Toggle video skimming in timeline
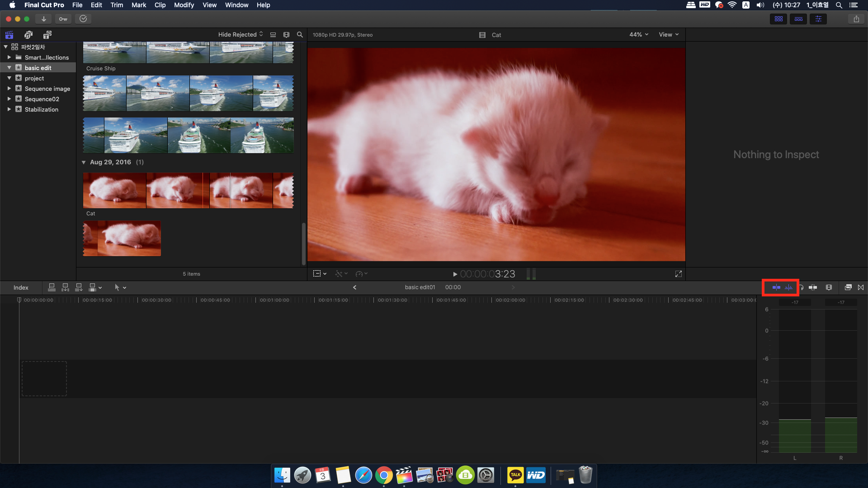Screen dimensions: 868x488 tap(776, 287)
